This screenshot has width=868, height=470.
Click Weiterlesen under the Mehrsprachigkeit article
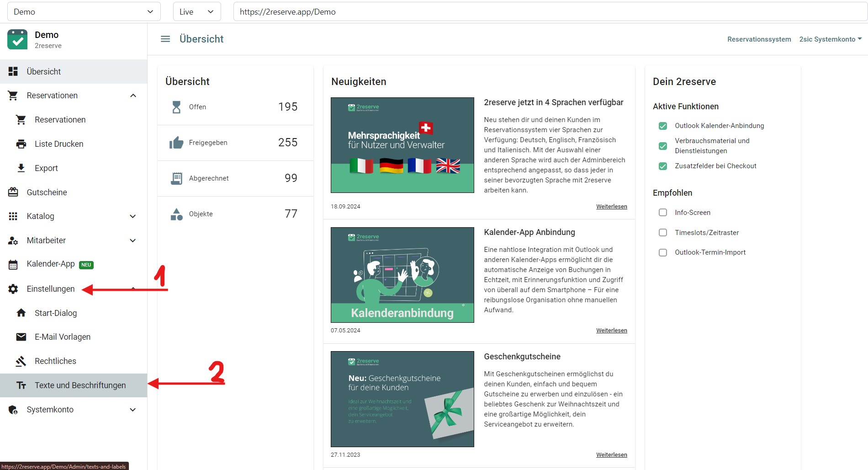[x=611, y=207]
